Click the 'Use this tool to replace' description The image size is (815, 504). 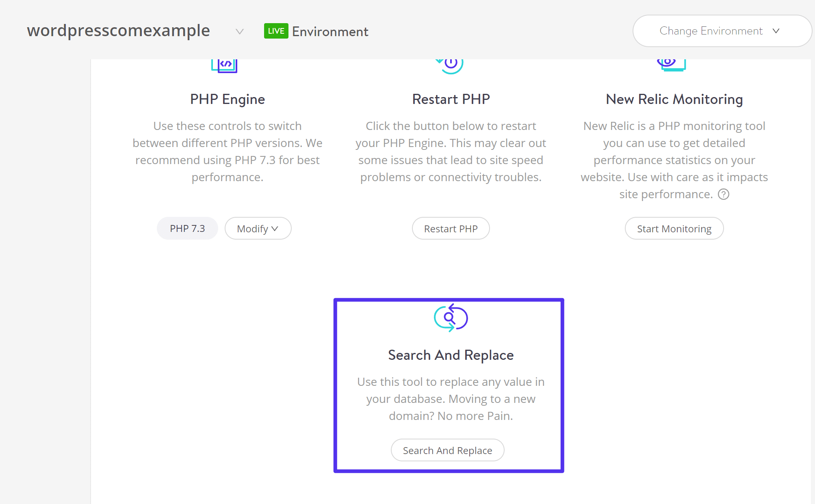point(451,399)
